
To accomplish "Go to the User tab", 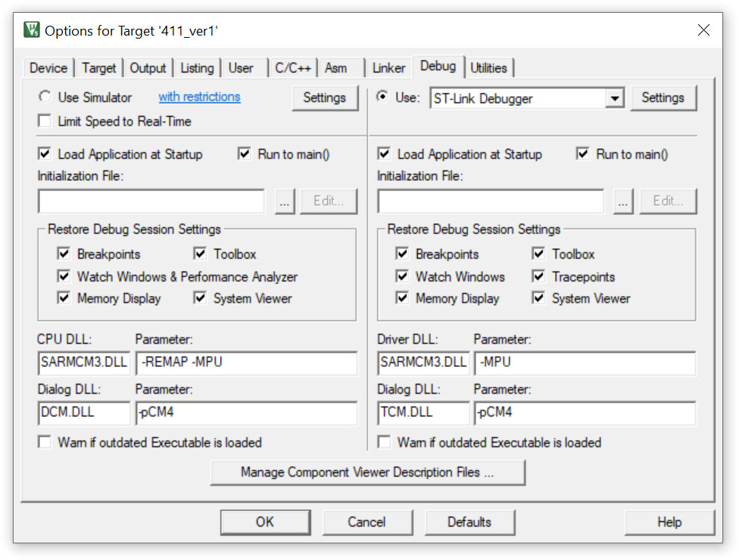I will coord(241,68).
